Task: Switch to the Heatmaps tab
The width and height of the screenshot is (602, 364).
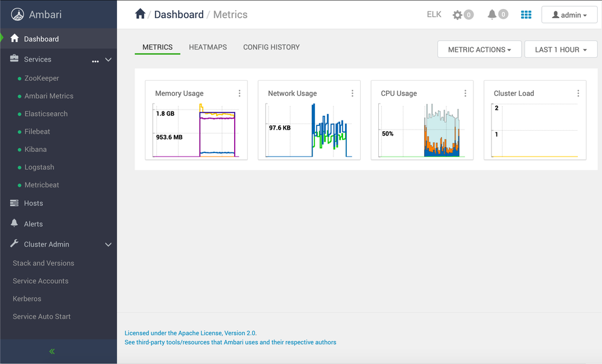Action: point(208,47)
